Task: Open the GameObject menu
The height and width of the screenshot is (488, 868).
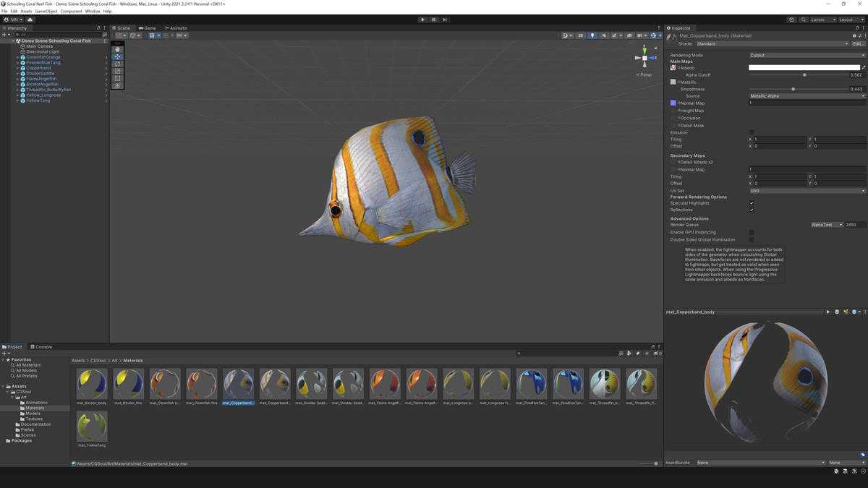Action: click(x=46, y=12)
